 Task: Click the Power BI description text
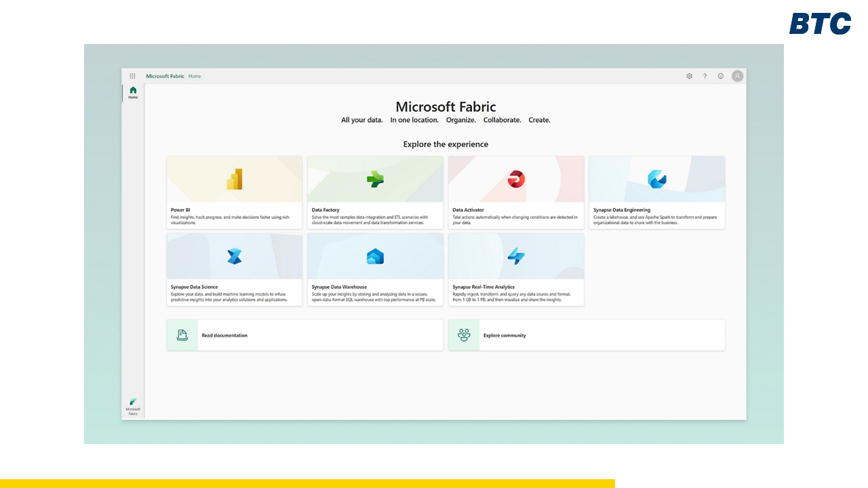click(231, 220)
